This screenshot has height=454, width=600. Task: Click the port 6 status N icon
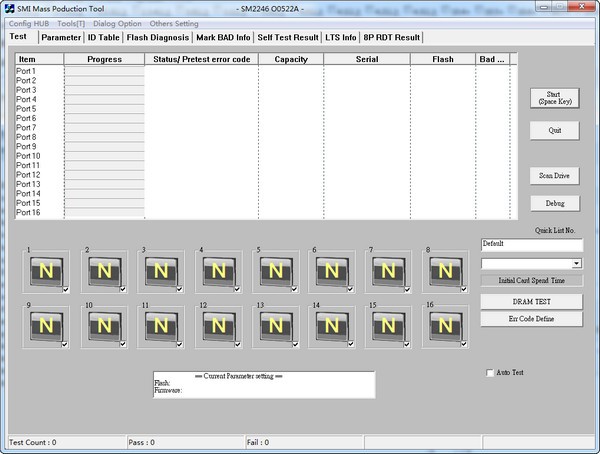[332, 271]
